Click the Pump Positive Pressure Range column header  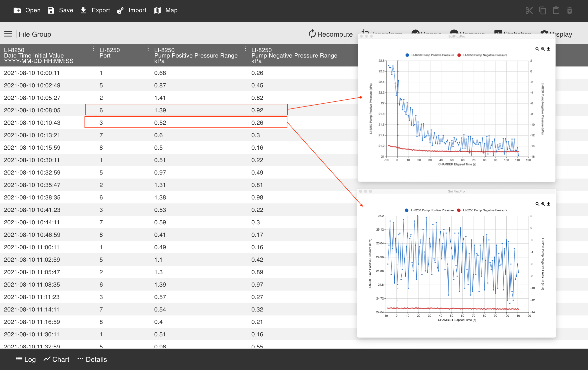click(x=196, y=56)
